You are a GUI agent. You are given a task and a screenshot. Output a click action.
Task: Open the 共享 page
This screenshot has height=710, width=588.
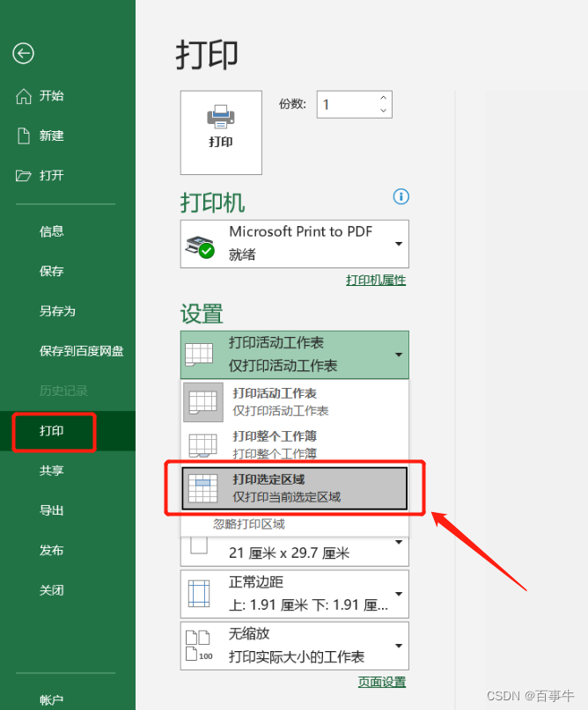pyautogui.click(x=51, y=471)
